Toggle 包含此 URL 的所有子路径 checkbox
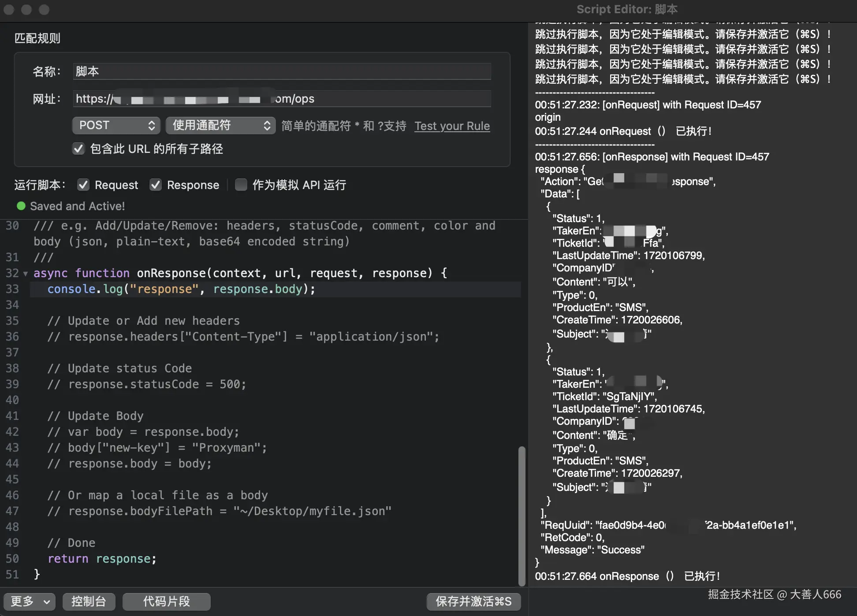 click(x=78, y=148)
